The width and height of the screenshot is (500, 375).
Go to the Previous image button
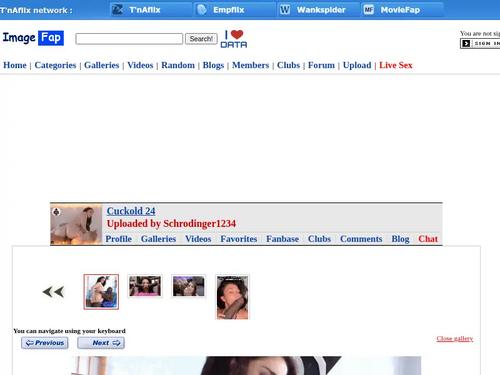tap(45, 343)
